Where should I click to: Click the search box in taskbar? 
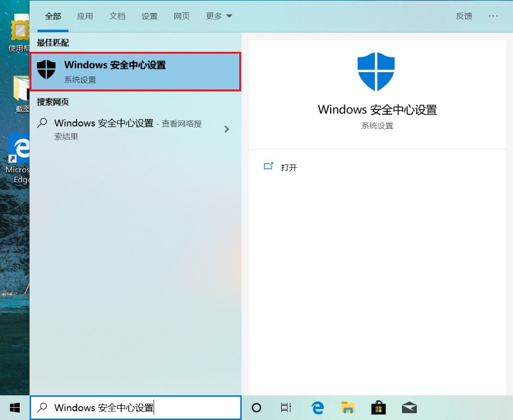coord(136,408)
